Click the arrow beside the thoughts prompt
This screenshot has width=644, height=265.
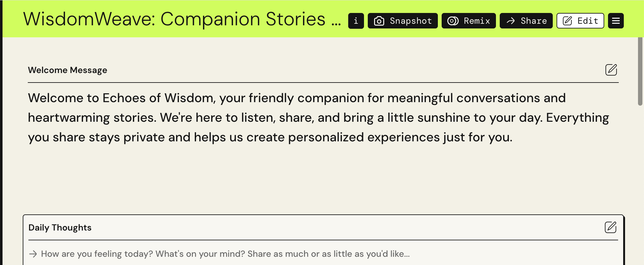[x=33, y=254]
